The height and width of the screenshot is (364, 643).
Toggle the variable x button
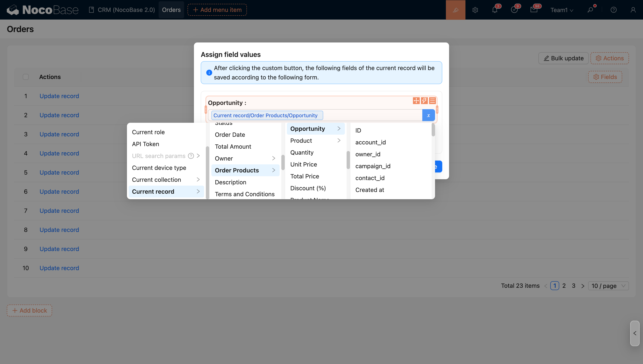point(428,115)
